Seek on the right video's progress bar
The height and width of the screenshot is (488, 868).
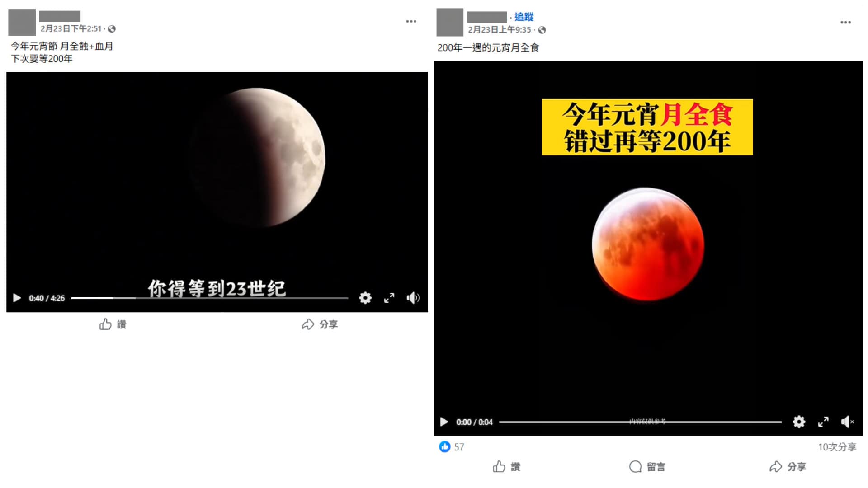(640, 422)
